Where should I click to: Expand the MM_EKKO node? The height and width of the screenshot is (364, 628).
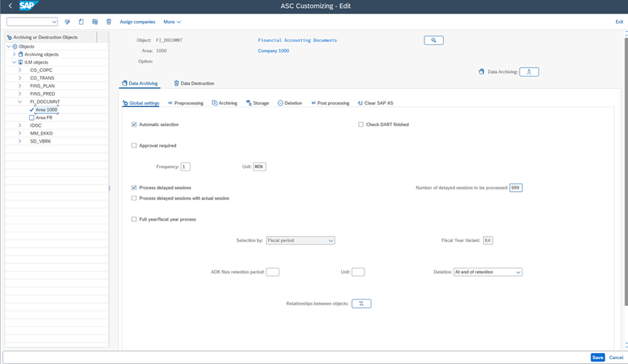pos(20,133)
